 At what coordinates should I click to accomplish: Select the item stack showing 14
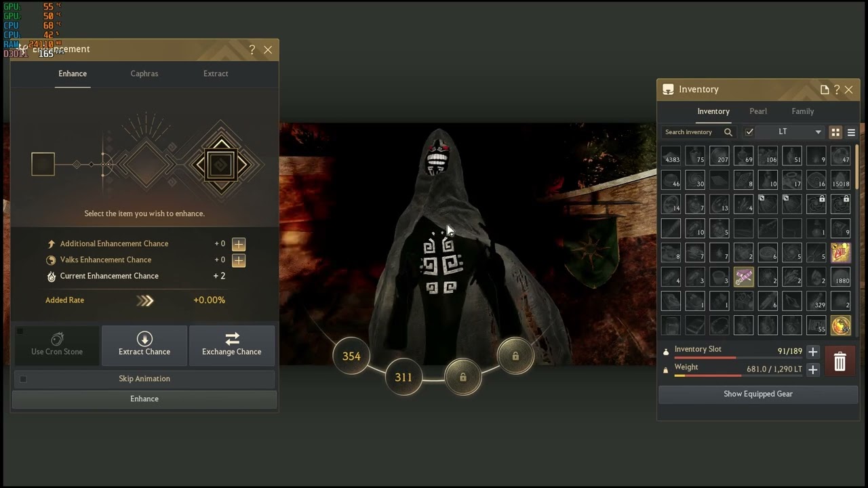[x=671, y=204]
